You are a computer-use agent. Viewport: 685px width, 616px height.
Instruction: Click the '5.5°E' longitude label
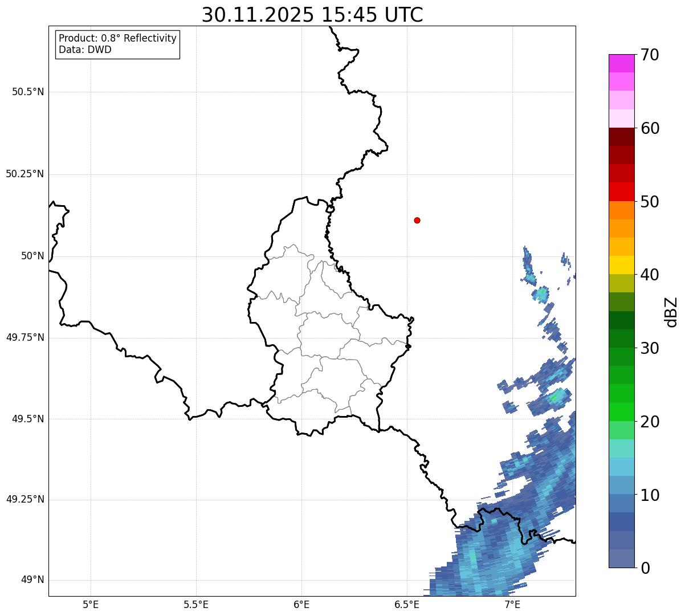pyautogui.click(x=196, y=604)
